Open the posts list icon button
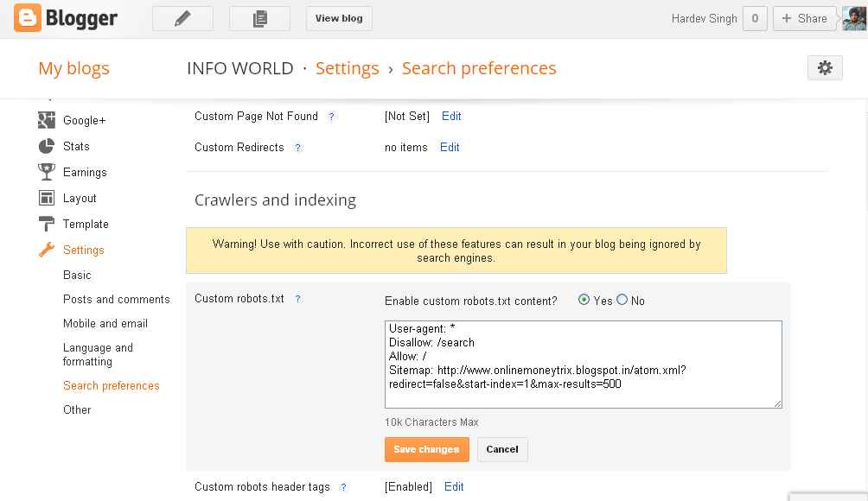This screenshot has width=868, height=501. point(259,18)
